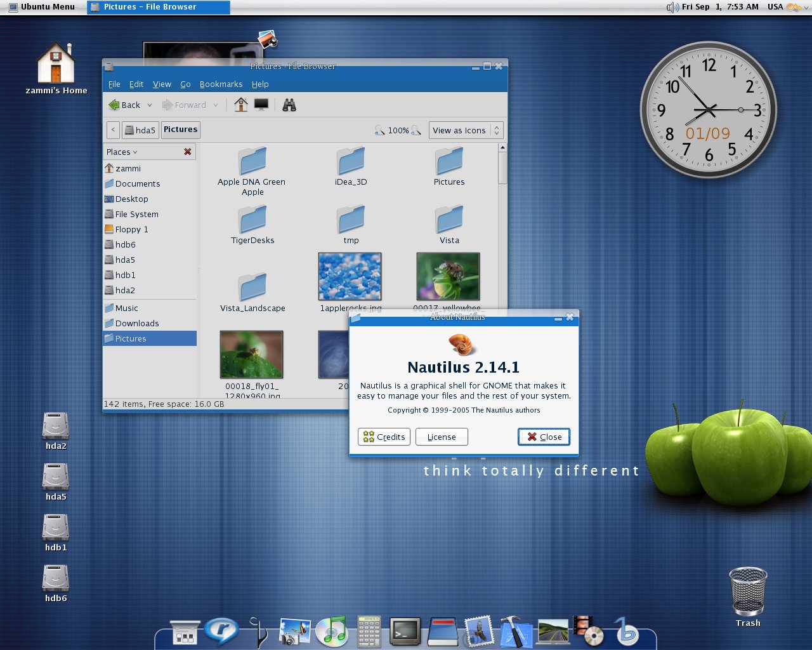Screen dimensions: 812x650
Task: Launch the terminal icon in dock
Action: (405, 632)
